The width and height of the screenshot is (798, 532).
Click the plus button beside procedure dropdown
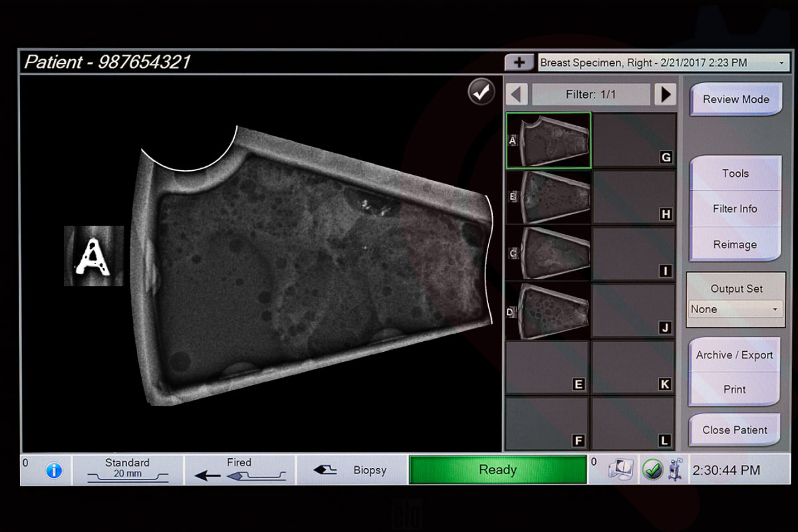tap(519, 63)
